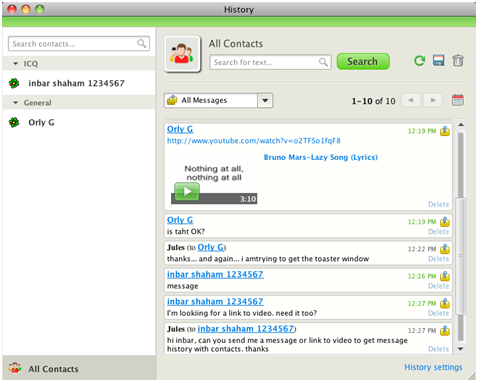Screen dimensions: 478x382
Task: Click the green Search button
Action: tap(363, 61)
